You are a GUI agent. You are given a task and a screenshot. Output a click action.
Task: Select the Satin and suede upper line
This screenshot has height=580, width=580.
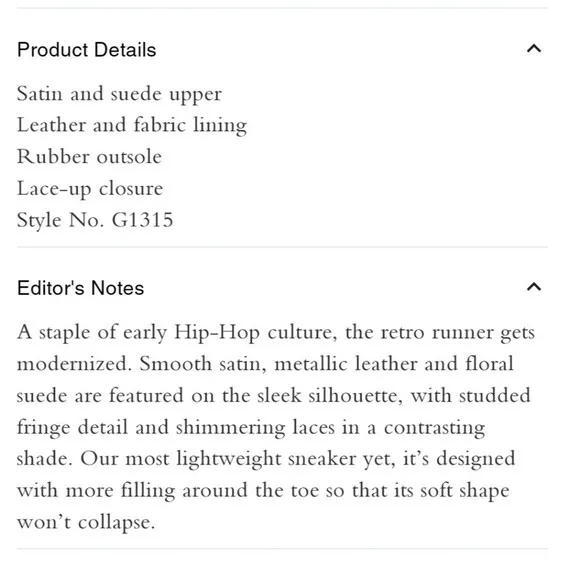(x=119, y=94)
